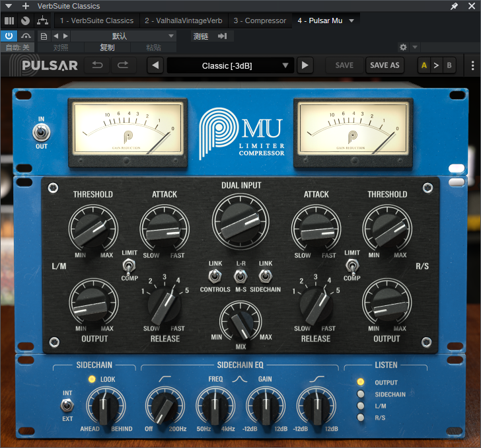
Task: Click the automation curve icon beside power
Action: 26,36
